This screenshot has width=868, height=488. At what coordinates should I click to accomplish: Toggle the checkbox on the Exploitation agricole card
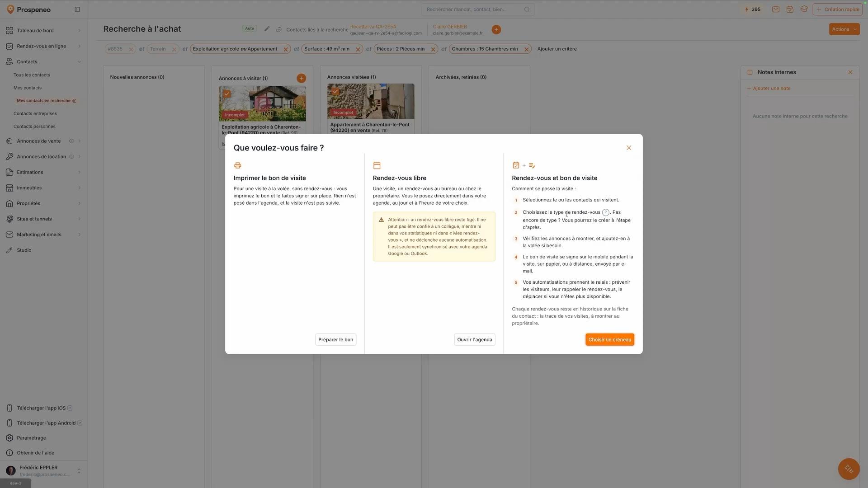pyautogui.click(x=227, y=94)
